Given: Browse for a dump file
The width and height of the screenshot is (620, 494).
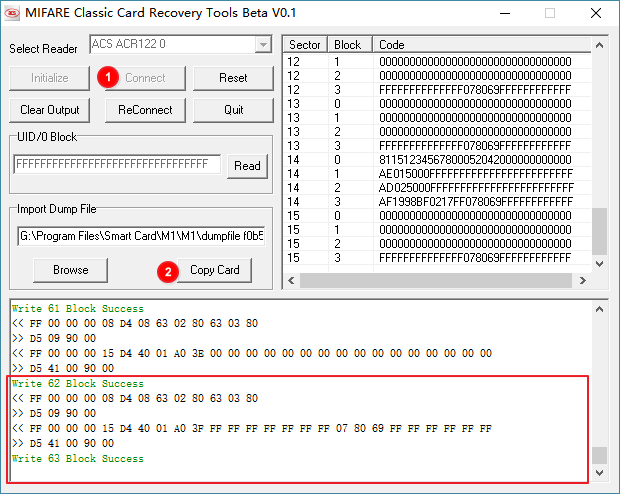Looking at the screenshot, I should [70, 270].
